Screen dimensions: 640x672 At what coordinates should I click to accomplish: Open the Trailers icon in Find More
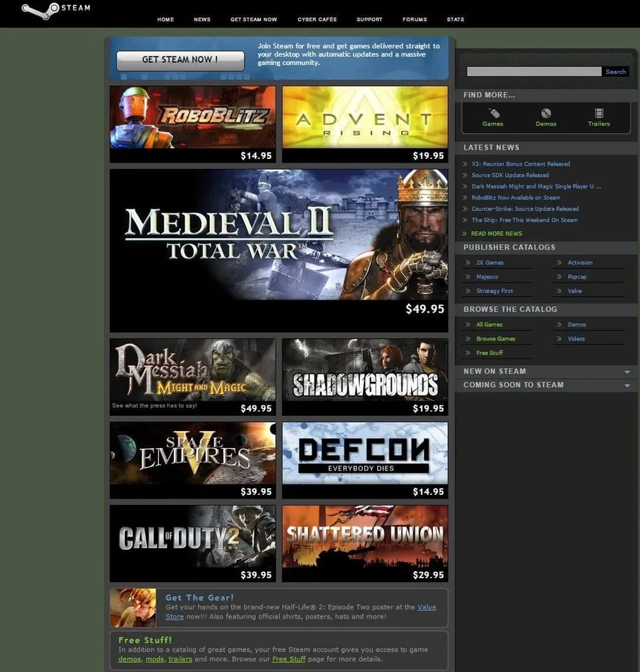coord(599,114)
